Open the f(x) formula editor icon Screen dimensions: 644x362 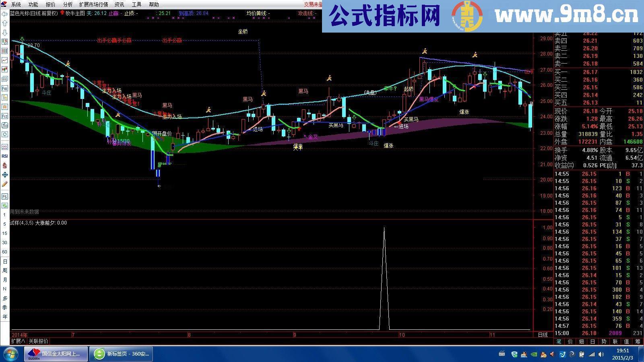pos(5,125)
